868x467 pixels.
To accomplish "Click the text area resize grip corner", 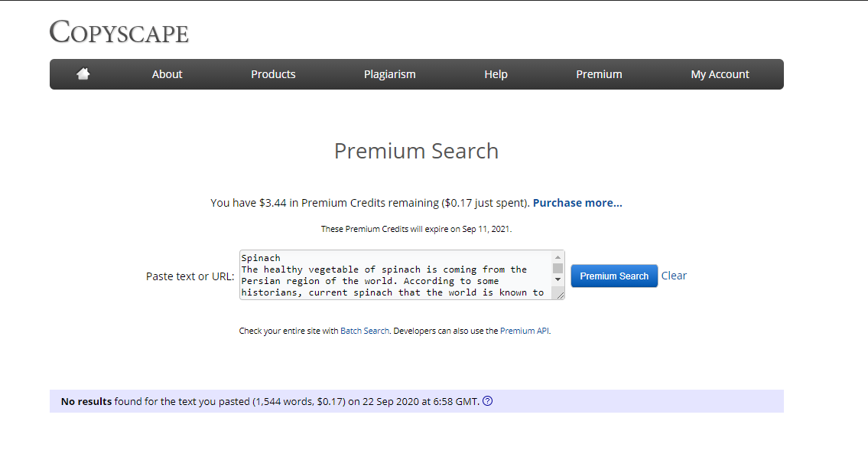I will click(560, 296).
